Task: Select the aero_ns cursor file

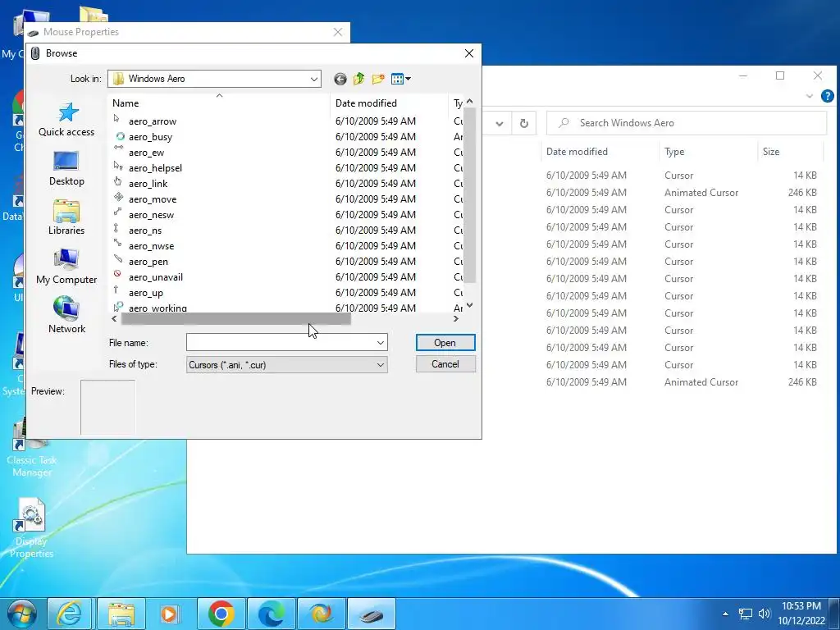Action: (145, 231)
